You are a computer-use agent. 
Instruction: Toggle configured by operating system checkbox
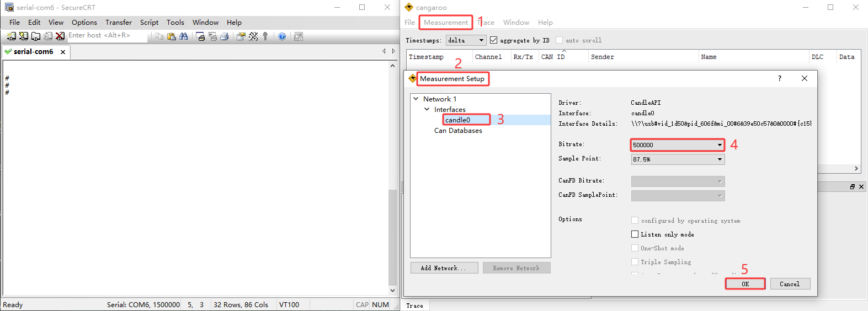[x=635, y=221]
